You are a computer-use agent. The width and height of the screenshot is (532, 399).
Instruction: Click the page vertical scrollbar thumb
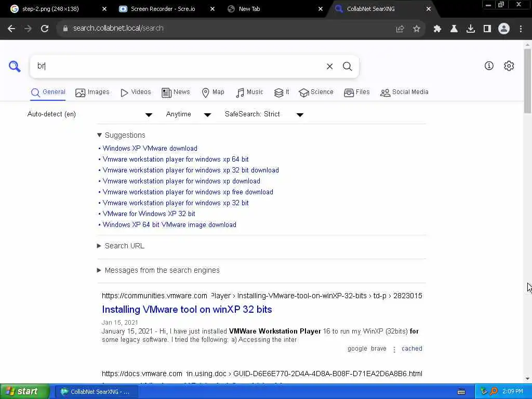coord(527,81)
